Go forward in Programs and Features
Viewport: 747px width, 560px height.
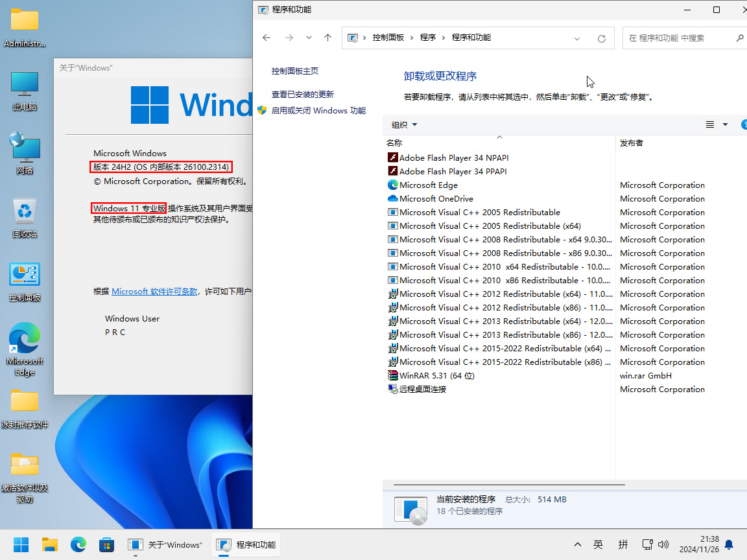[289, 38]
